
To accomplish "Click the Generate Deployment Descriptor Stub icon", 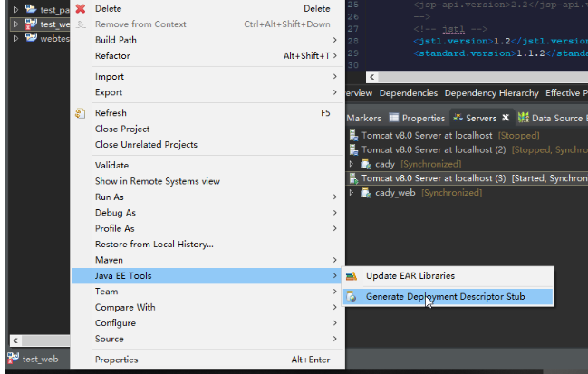I will click(x=352, y=296).
